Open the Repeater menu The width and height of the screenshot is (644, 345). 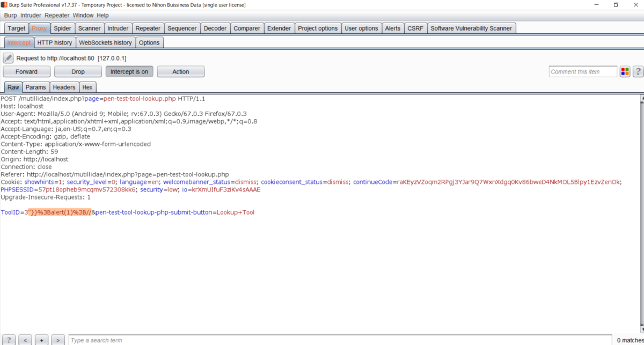tap(57, 16)
